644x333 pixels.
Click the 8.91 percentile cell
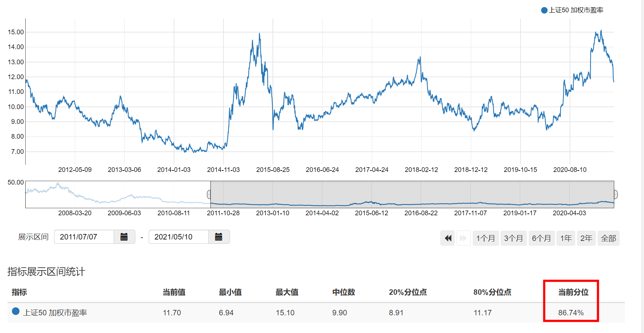pos(396,313)
